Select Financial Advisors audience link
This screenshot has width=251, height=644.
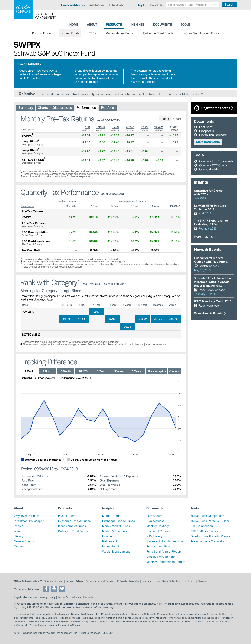click(x=73, y=5)
